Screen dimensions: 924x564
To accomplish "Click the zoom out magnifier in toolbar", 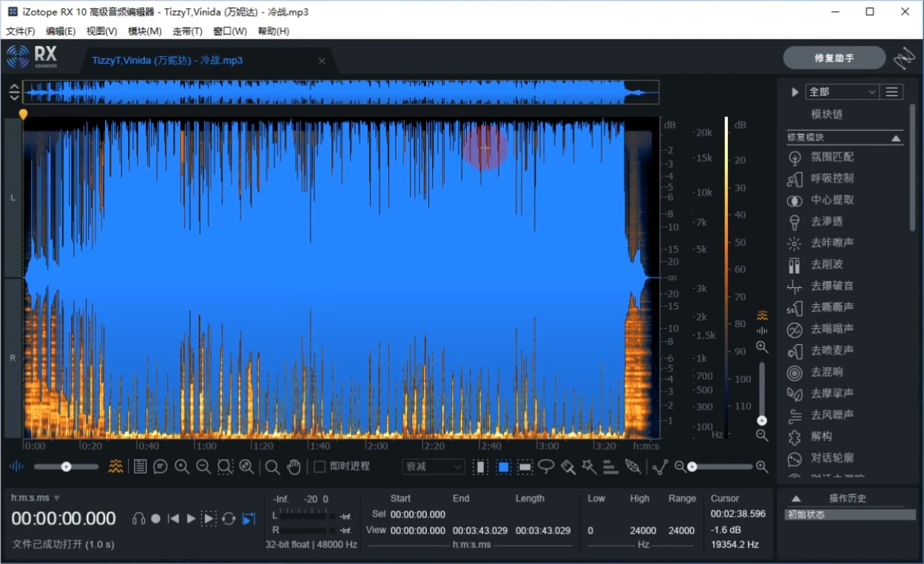I will pyautogui.click(x=203, y=466).
